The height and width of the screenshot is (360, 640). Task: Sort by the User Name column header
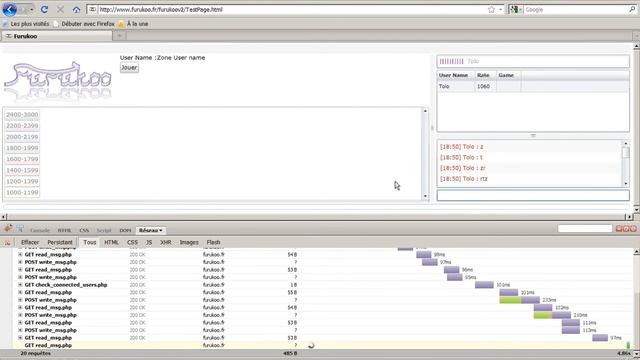pyautogui.click(x=456, y=75)
